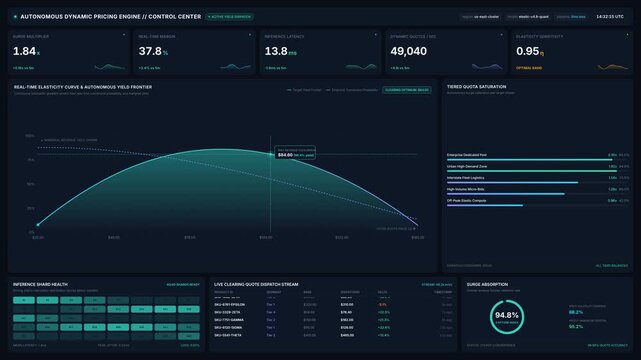Click the starting point dot of the curve
This screenshot has width=641, height=360.
tap(38, 225)
